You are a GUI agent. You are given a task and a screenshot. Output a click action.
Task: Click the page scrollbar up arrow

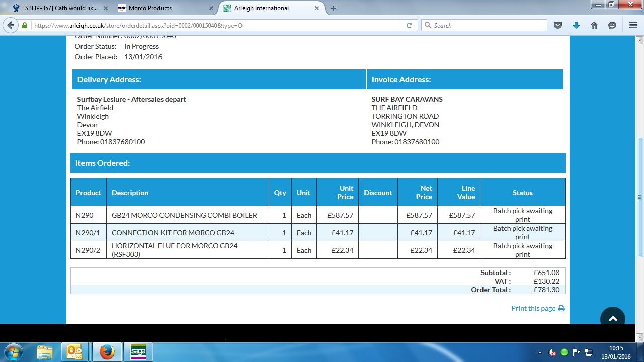(639, 40)
